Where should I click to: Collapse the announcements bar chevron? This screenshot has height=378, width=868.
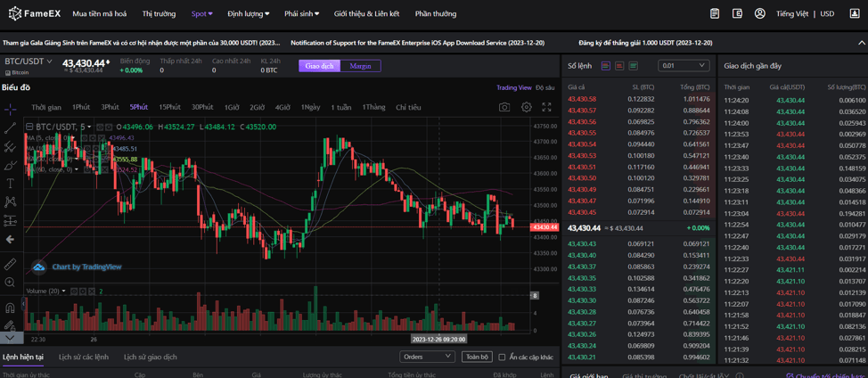[862, 43]
